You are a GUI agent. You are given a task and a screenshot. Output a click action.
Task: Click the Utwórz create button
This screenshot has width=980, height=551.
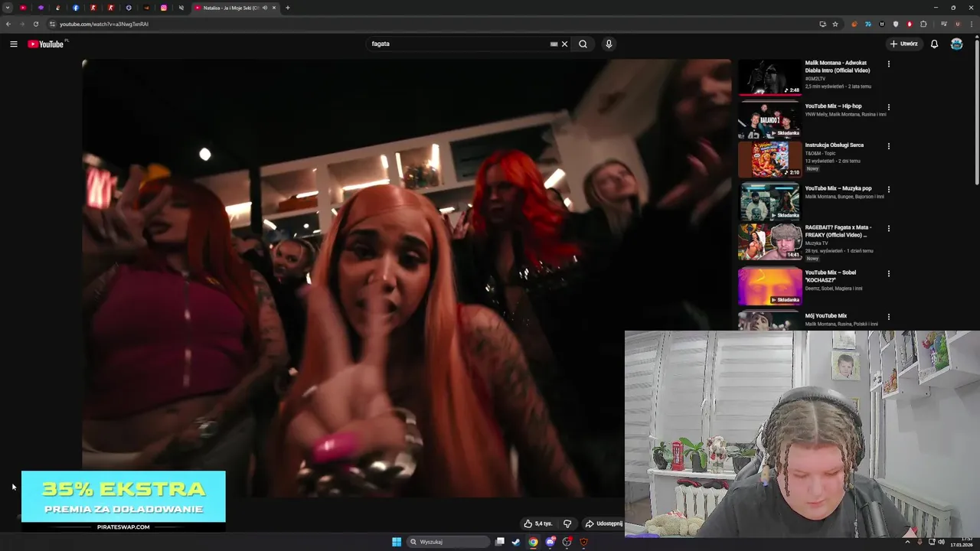(x=903, y=44)
